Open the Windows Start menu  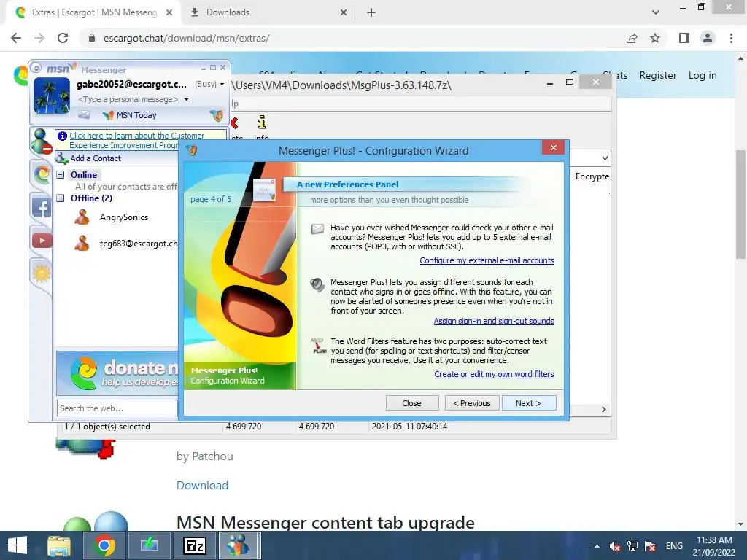coord(18,545)
